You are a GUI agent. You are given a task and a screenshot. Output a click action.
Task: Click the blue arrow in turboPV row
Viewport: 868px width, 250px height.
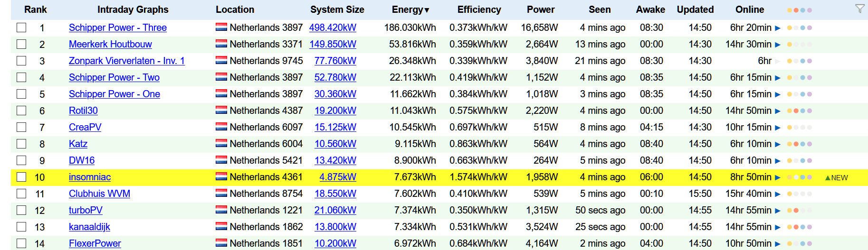(778, 211)
